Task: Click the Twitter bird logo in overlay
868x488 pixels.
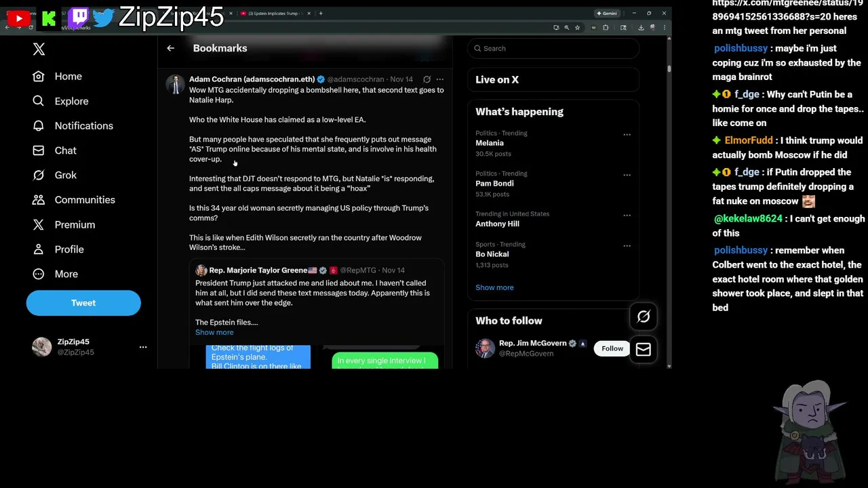Action: coord(104,17)
